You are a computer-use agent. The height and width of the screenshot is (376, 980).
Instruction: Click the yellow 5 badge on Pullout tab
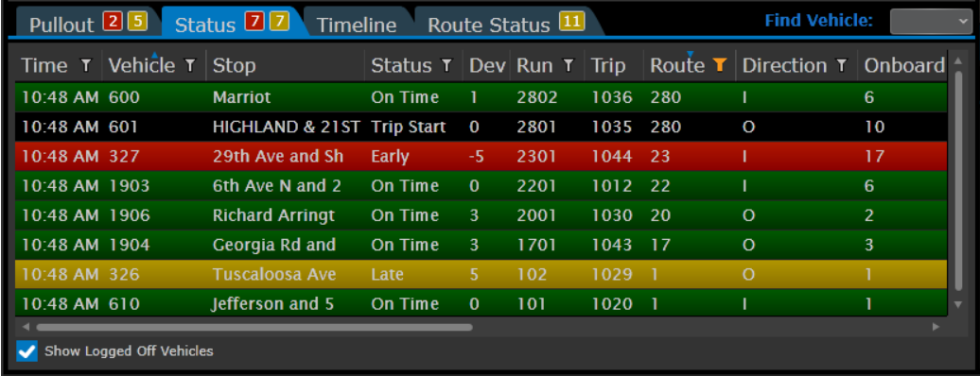137,23
